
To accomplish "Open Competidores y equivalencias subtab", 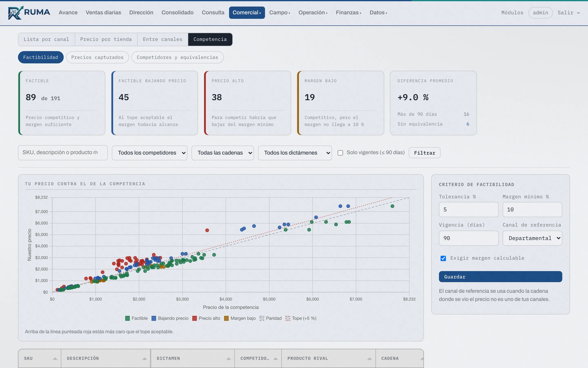I will (177, 57).
